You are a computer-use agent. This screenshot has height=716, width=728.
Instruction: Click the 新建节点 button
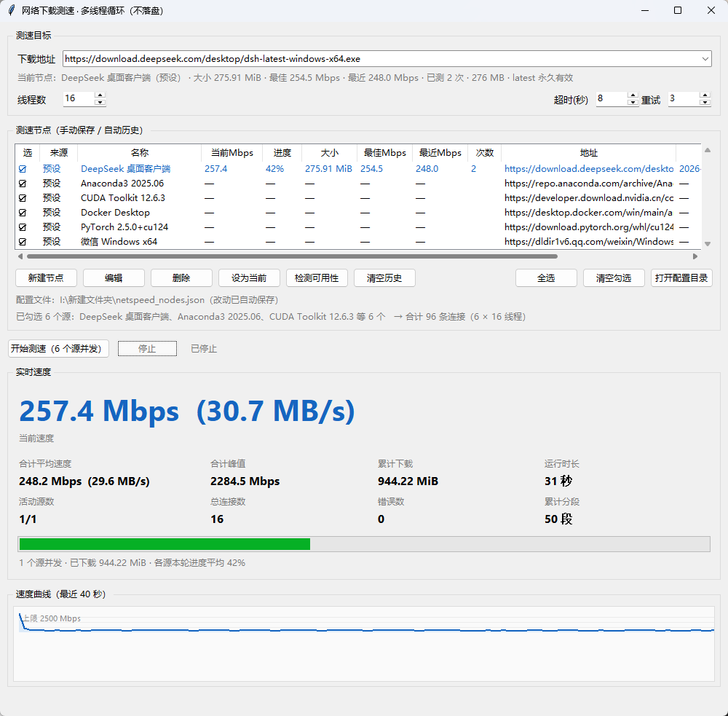click(x=46, y=278)
